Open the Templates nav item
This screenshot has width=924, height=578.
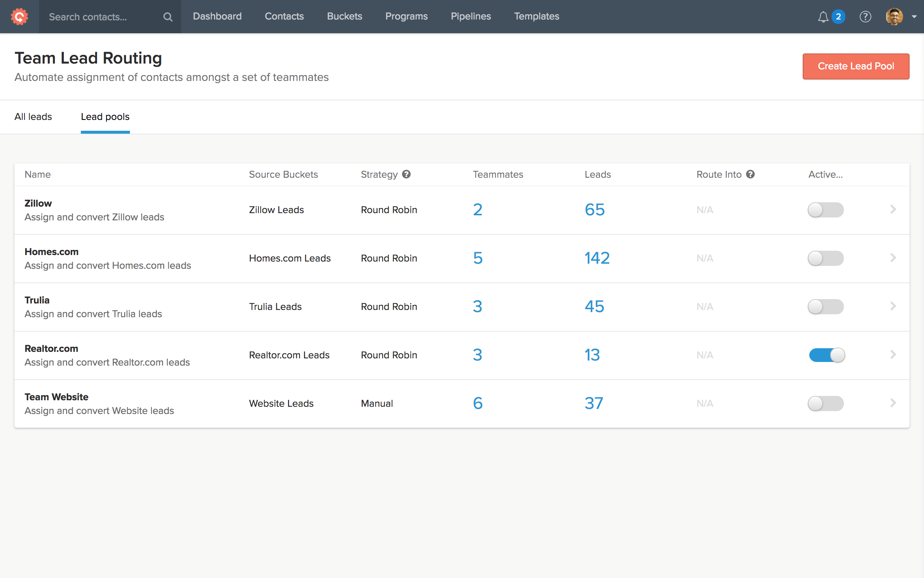(536, 17)
